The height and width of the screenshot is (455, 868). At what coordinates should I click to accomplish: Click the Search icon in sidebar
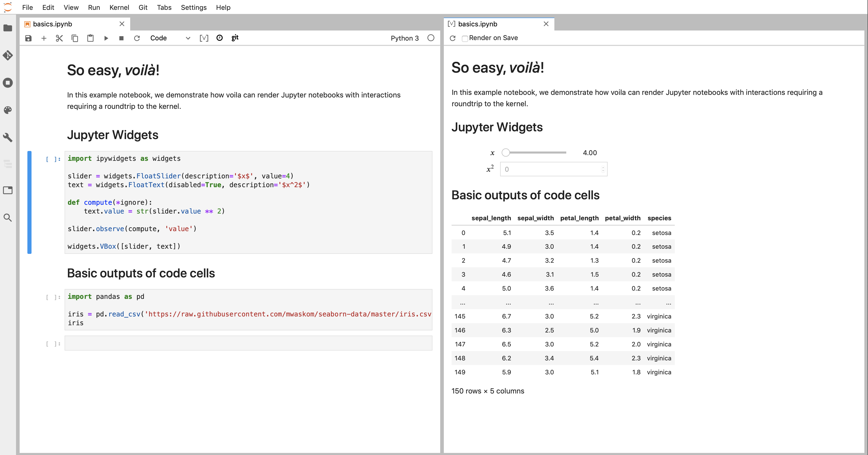8,217
